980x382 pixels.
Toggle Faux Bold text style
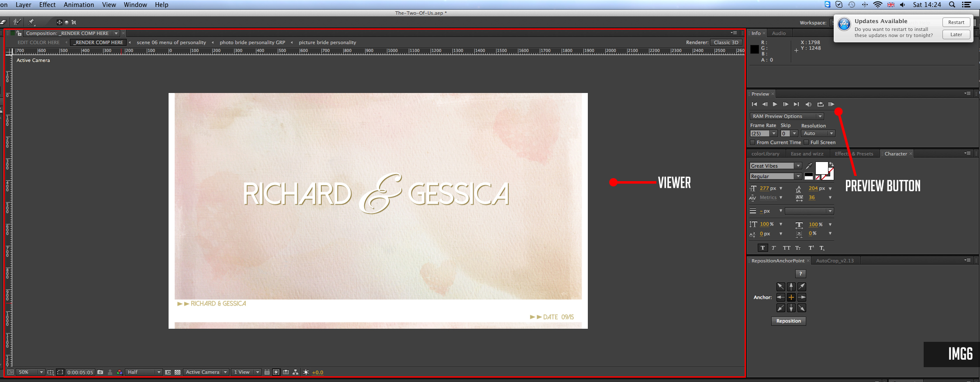coord(763,248)
